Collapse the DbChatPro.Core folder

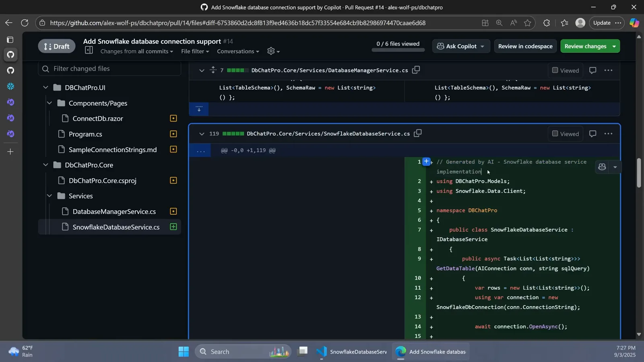(x=45, y=165)
